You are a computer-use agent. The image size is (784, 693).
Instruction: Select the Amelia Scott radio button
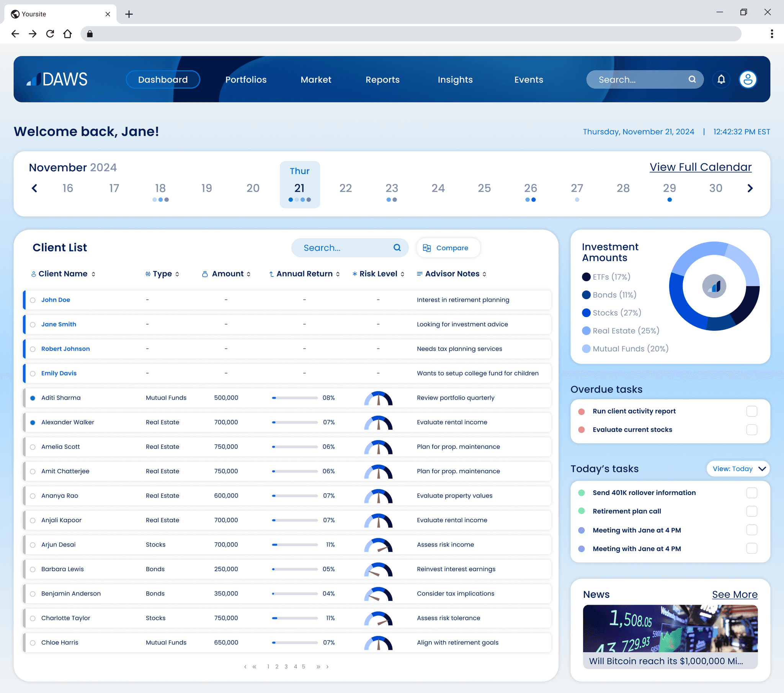tap(33, 447)
